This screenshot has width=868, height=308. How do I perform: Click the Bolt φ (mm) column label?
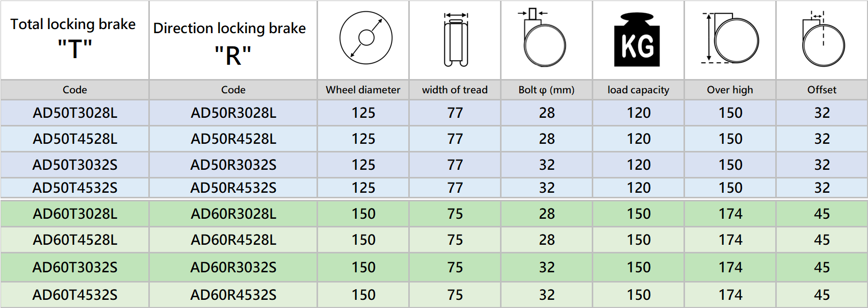click(x=546, y=90)
